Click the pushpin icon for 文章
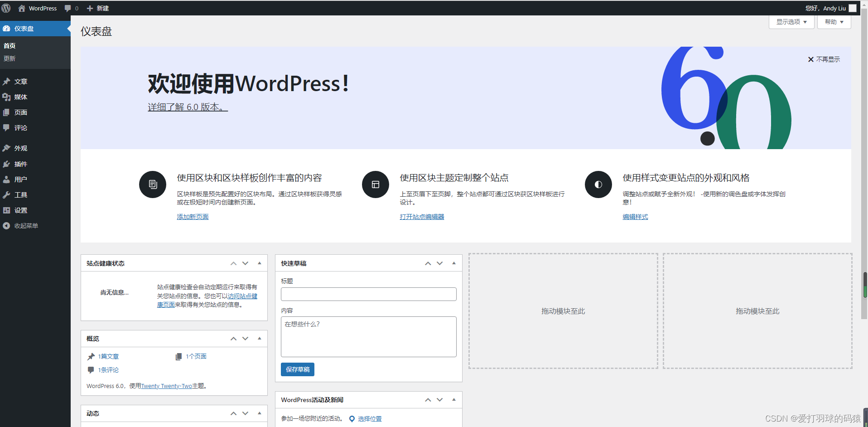The image size is (868, 427). 6,82
